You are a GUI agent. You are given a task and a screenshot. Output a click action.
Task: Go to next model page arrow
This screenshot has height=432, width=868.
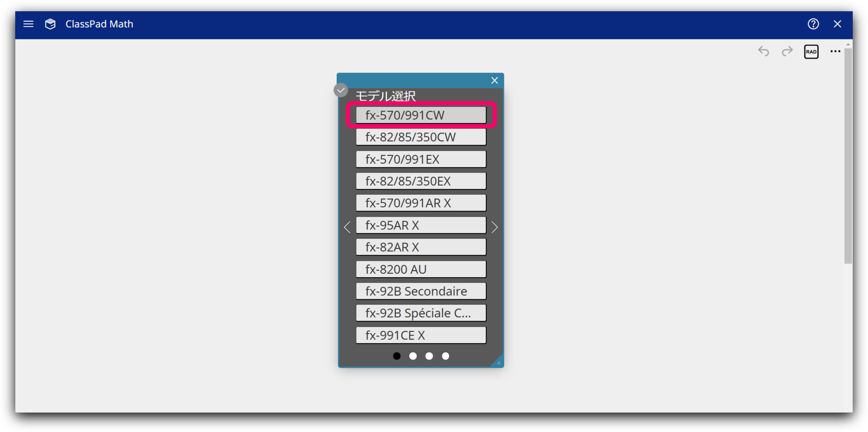495,227
